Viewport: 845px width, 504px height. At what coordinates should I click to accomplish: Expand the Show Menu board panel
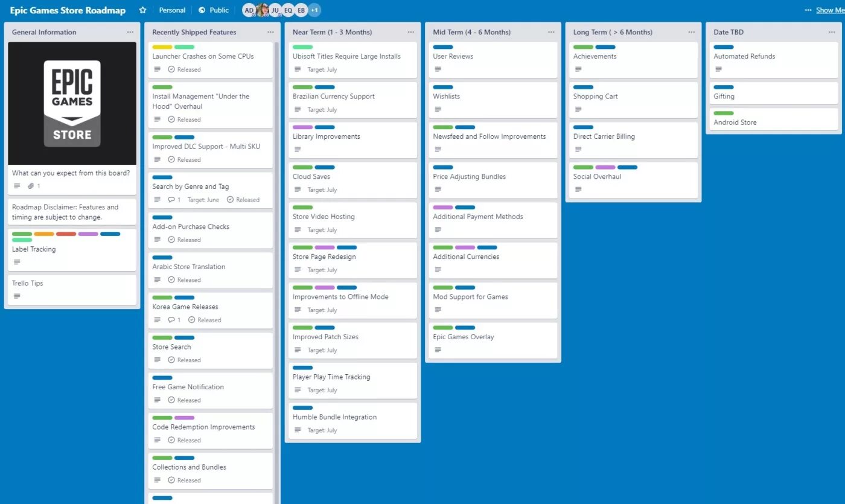[x=825, y=10]
